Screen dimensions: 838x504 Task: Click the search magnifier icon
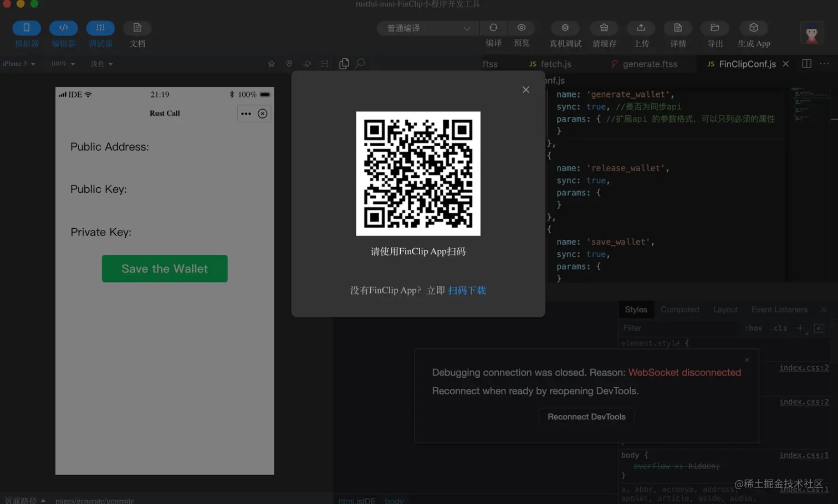[x=360, y=64]
